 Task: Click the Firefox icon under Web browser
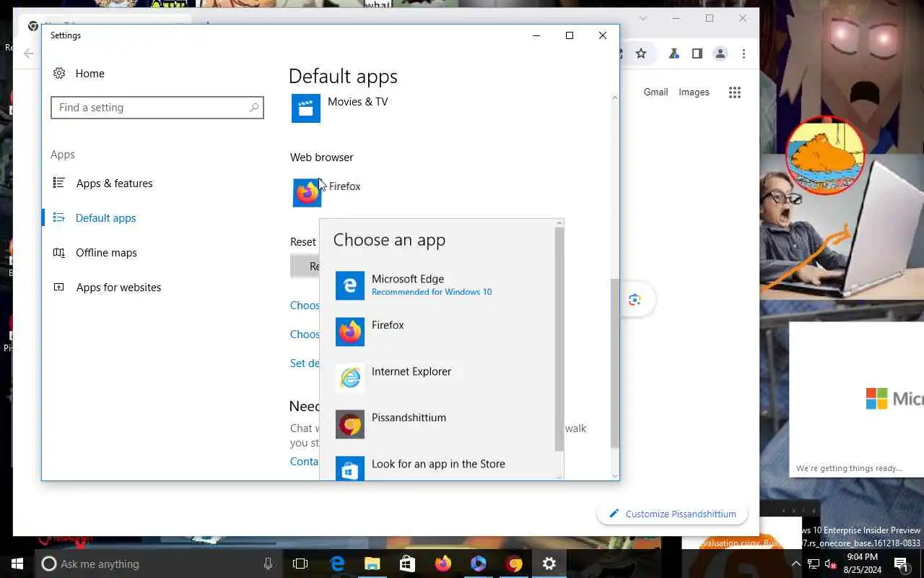point(307,193)
